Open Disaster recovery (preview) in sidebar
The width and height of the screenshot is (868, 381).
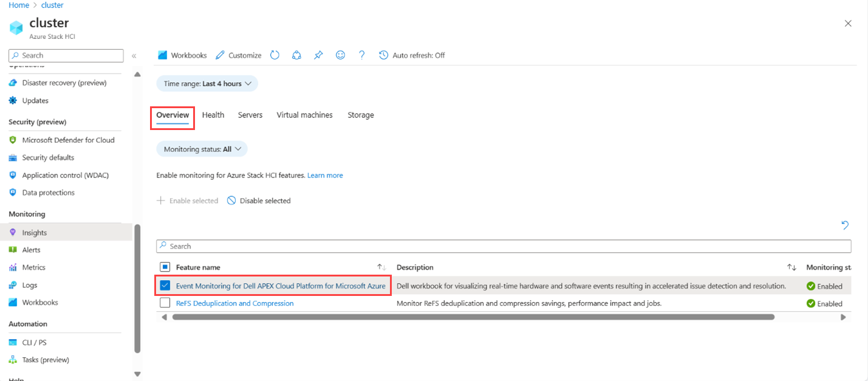64,83
